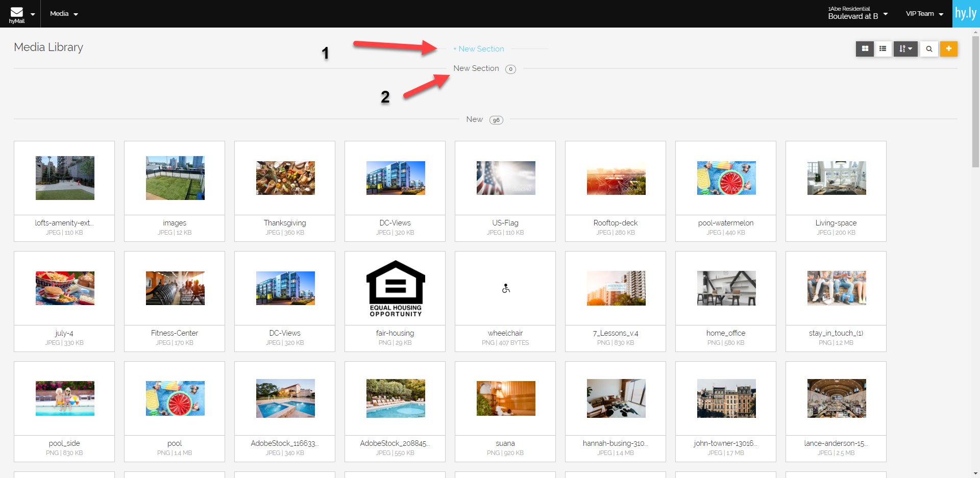Click the page vertical scrollbar thumb
The width and height of the screenshot is (980, 478).
975,101
